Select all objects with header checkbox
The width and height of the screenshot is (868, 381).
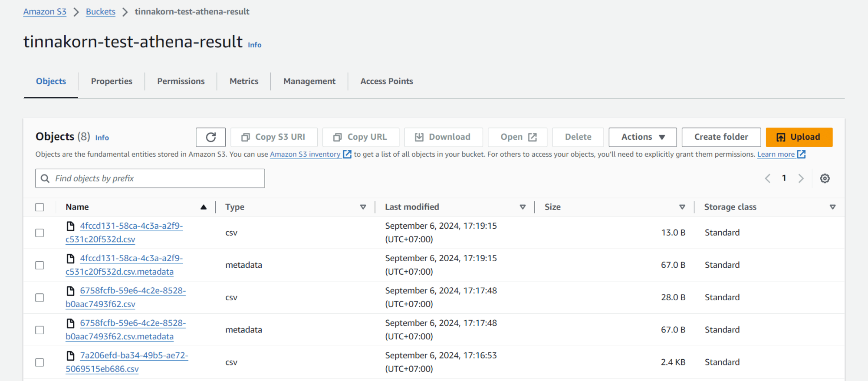tap(39, 207)
